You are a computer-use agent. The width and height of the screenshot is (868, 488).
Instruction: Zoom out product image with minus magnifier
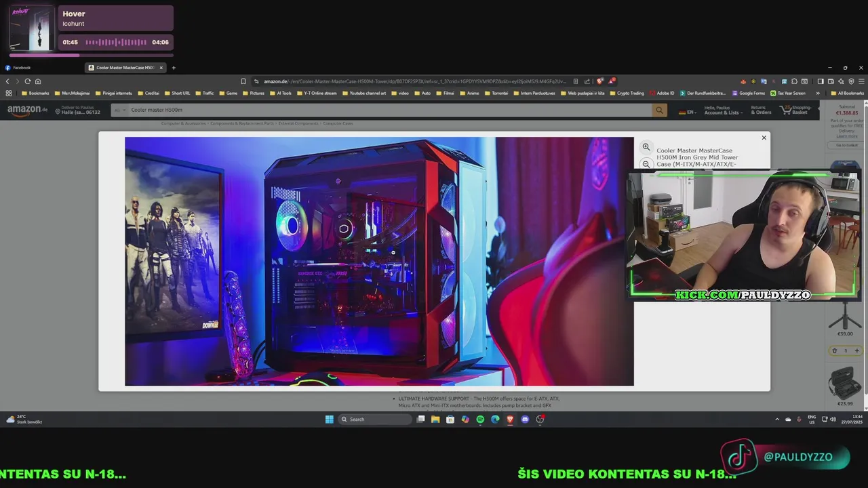(646, 164)
